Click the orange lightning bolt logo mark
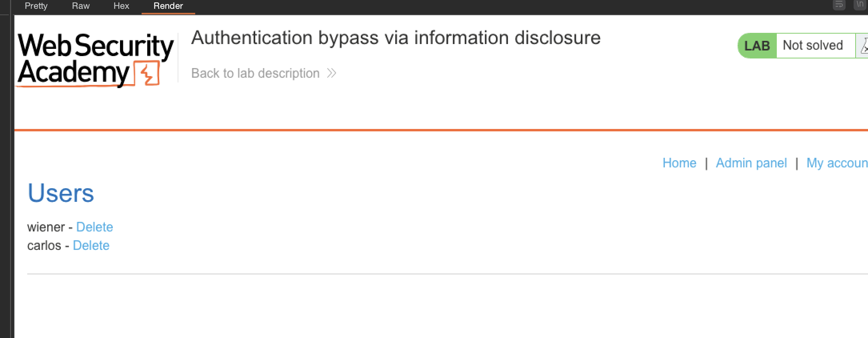 pos(148,73)
